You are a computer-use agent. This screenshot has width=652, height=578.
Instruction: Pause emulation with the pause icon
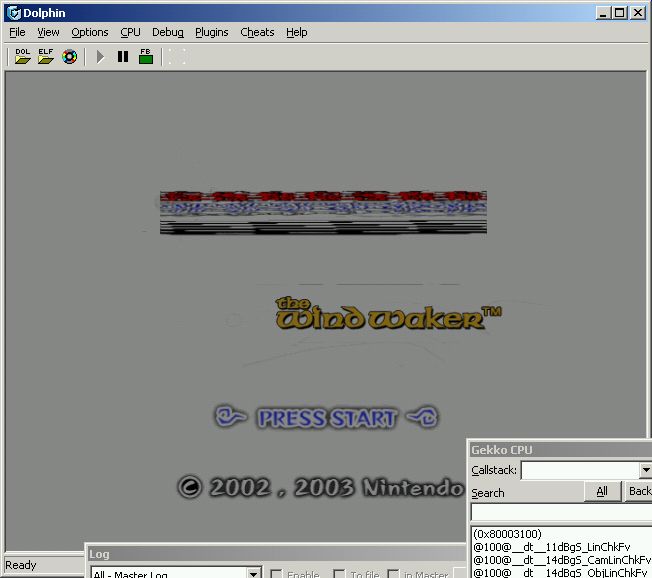click(x=123, y=57)
